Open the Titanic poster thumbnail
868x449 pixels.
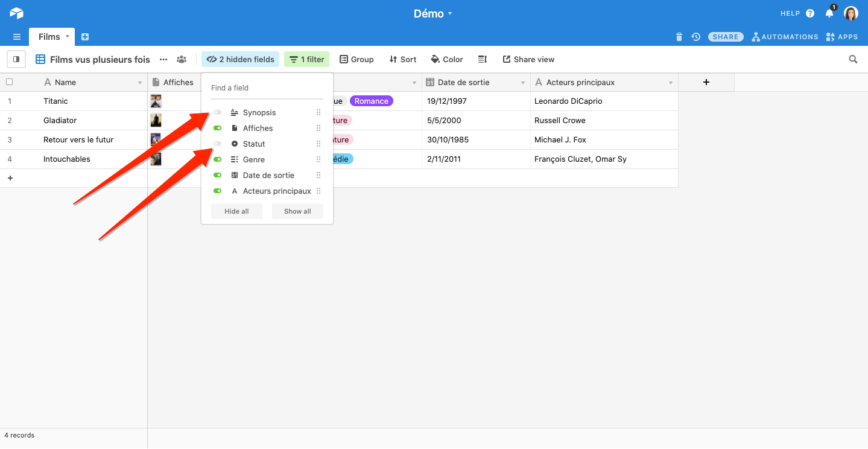tap(156, 101)
